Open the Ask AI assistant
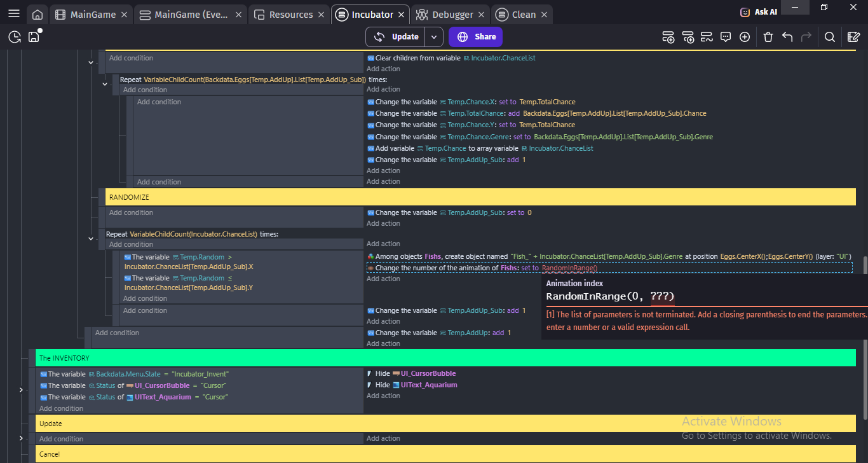Image resolution: width=868 pixels, height=463 pixels. click(x=759, y=12)
